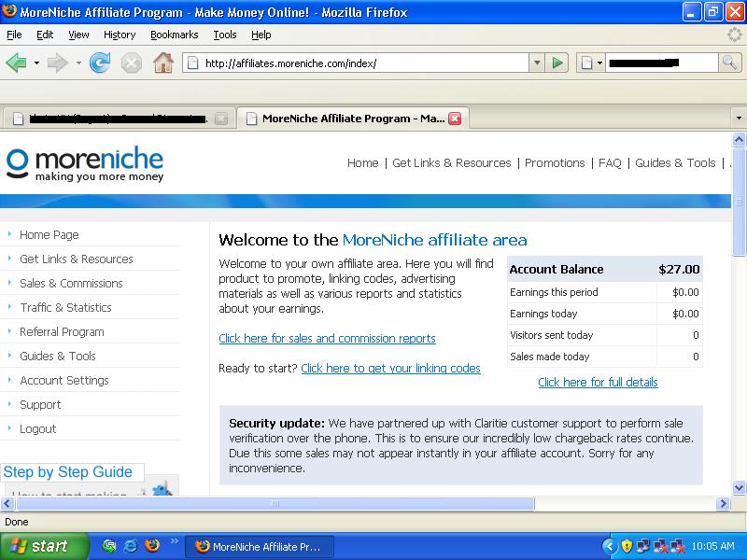The height and width of the screenshot is (560, 747).
Task: Open the Tools menu
Action: (x=225, y=35)
